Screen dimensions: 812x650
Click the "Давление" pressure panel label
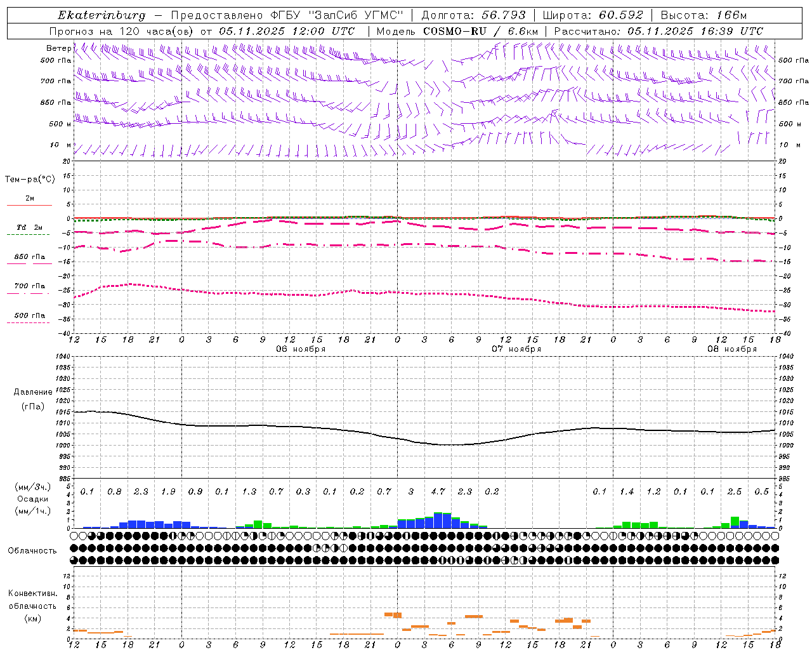click(33, 392)
